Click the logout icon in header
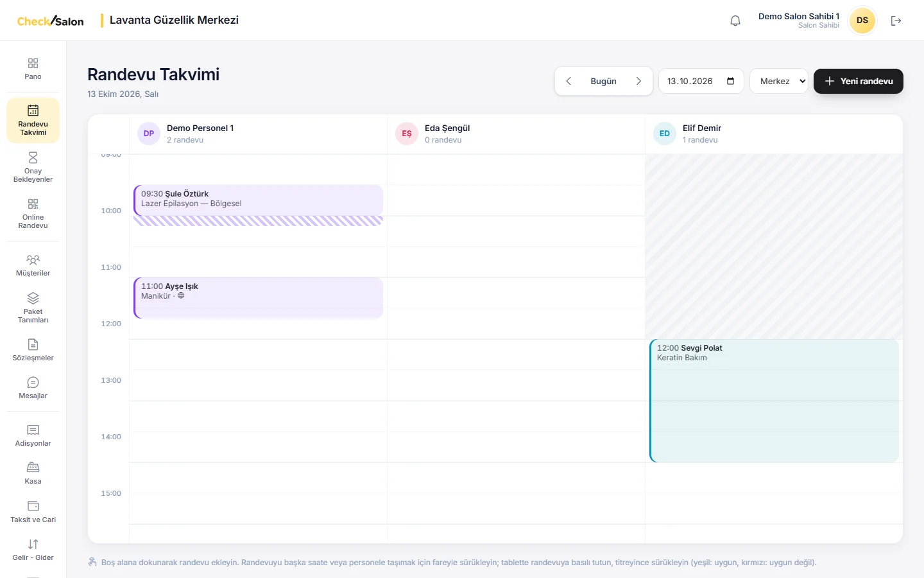This screenshot has width=924, height=578. coord(896,21)
